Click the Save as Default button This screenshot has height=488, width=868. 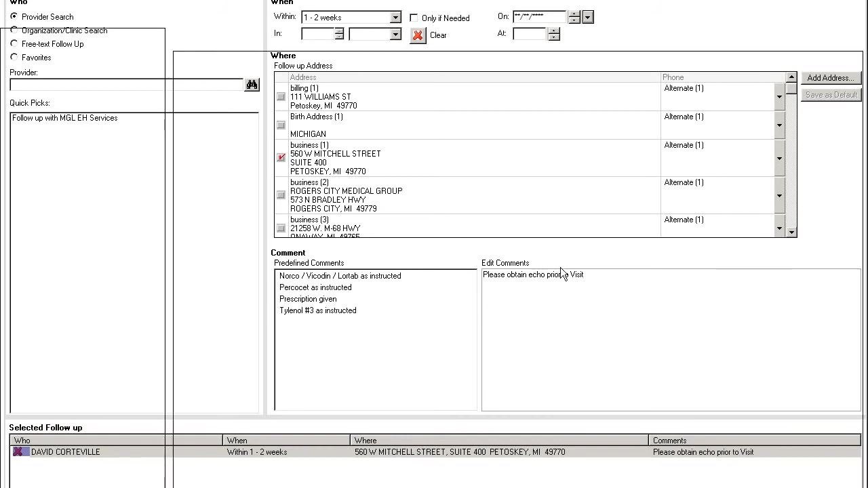point(831,95)
